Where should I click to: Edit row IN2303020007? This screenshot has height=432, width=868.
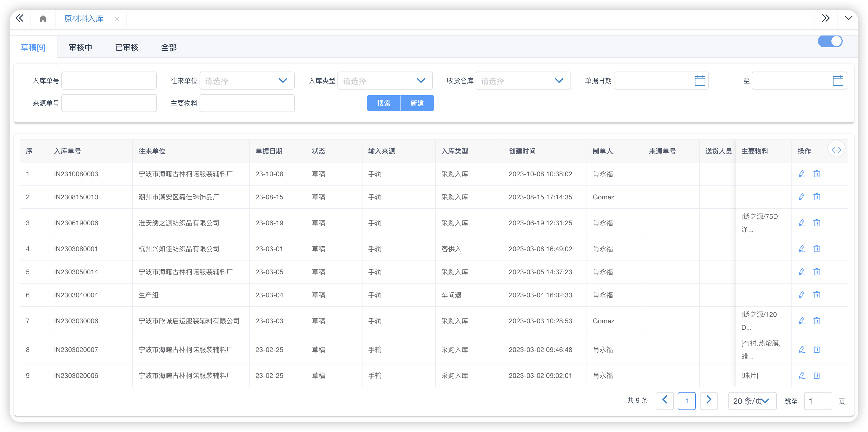click(802, 349)
